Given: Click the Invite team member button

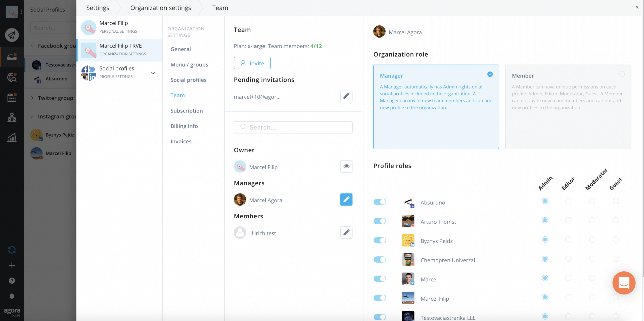Looking at the screenshot, I should [x=252, y=63].
